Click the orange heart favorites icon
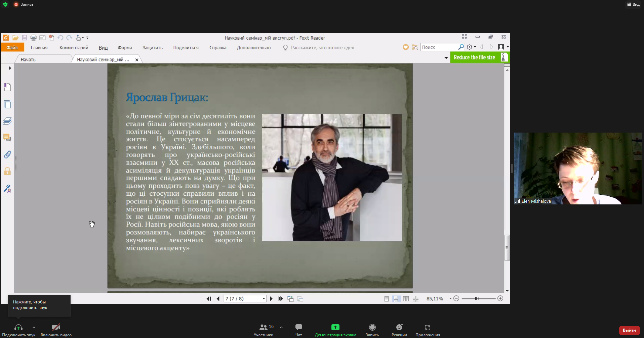 pos(406,47)
